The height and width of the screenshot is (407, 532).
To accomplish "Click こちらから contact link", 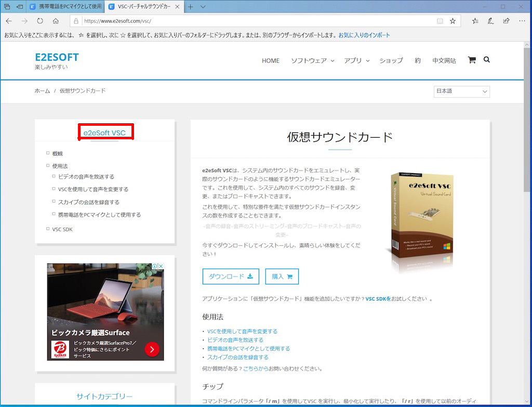I will 256,369.
